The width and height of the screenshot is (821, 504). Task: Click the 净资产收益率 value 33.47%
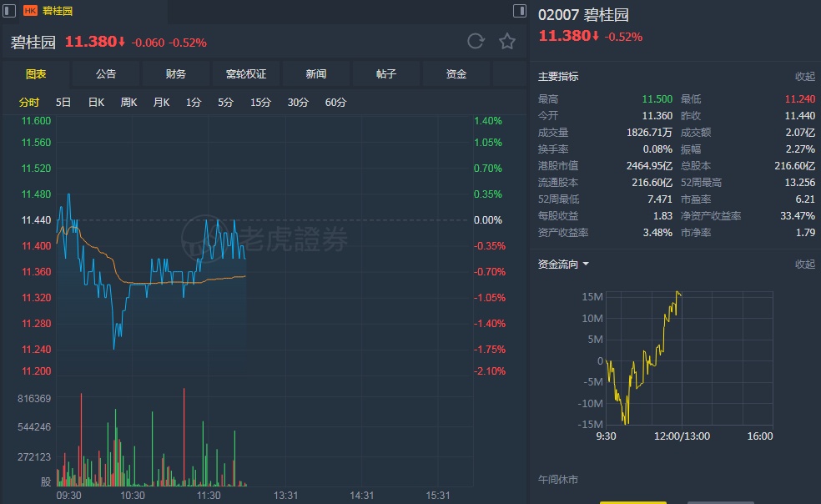pyautogui.click(x=798, y=216)
